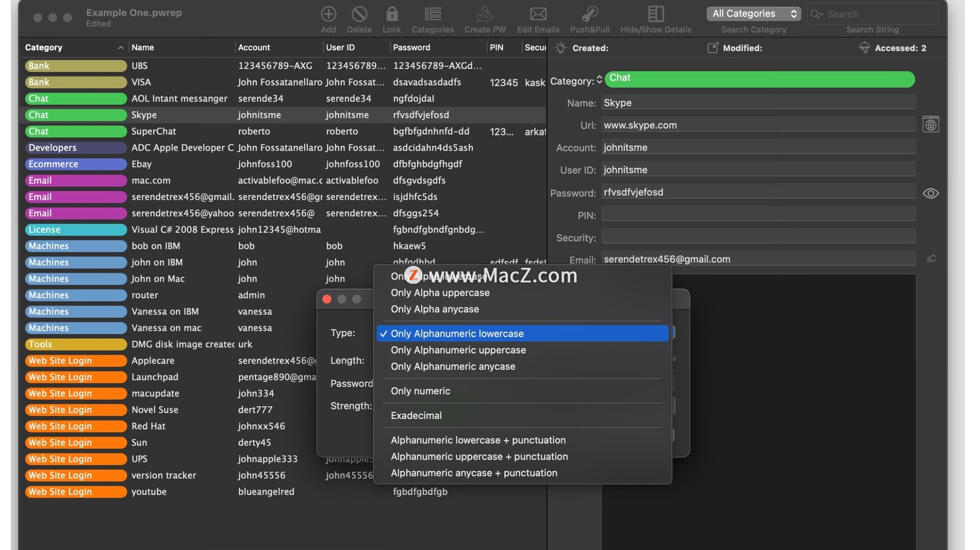Click the Search string input field
This screenshot has width=980, height=550.
point(872,14)
